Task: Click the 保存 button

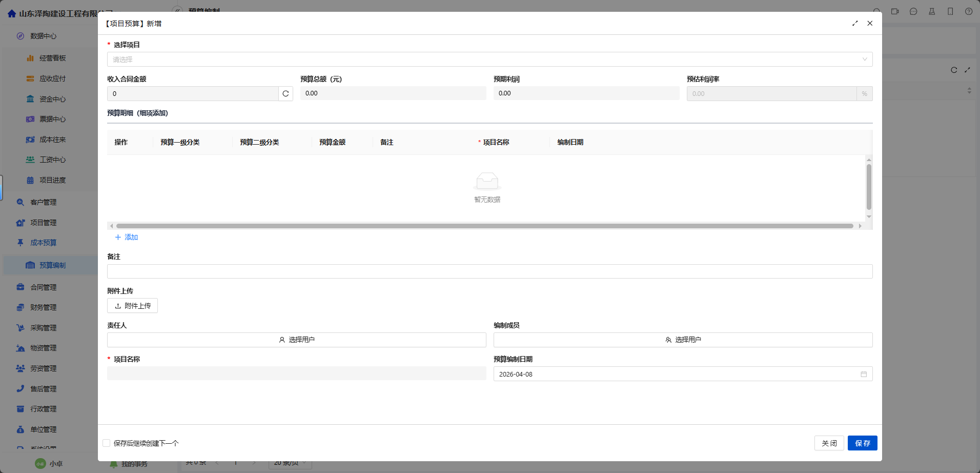Action: tap(862, 443)
